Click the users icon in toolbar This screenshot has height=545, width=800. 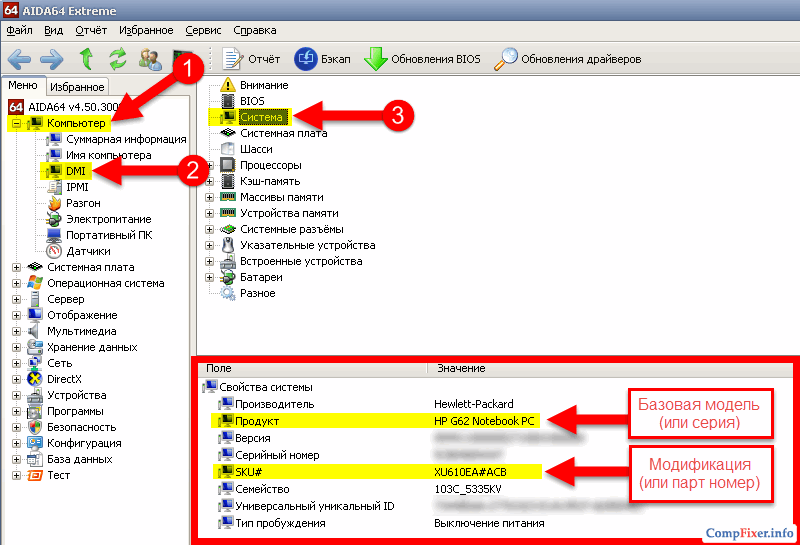(x=150, y=60)
